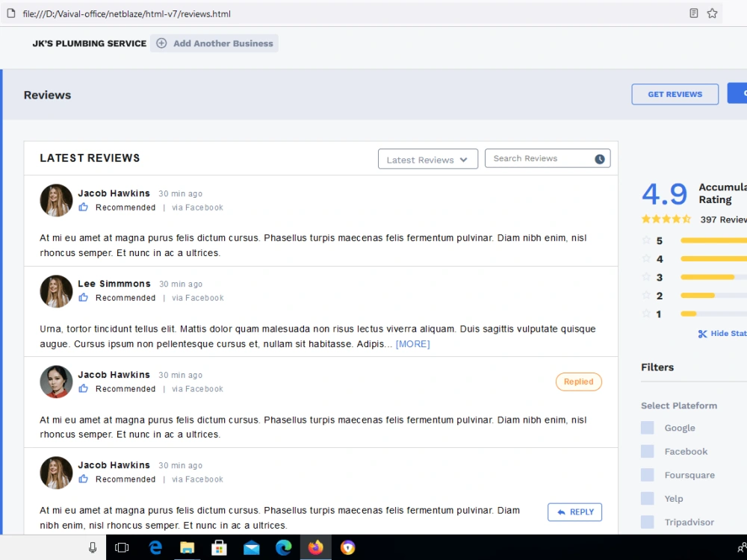Click the star icon next to rating 1
Screen dimensions: 747x560
[646, 314]
